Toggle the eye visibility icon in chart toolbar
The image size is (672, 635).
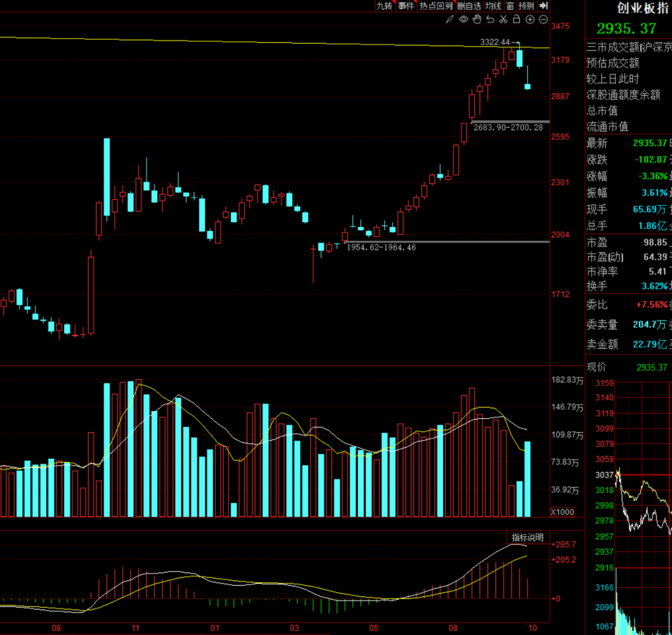click(x=464, y=19)
